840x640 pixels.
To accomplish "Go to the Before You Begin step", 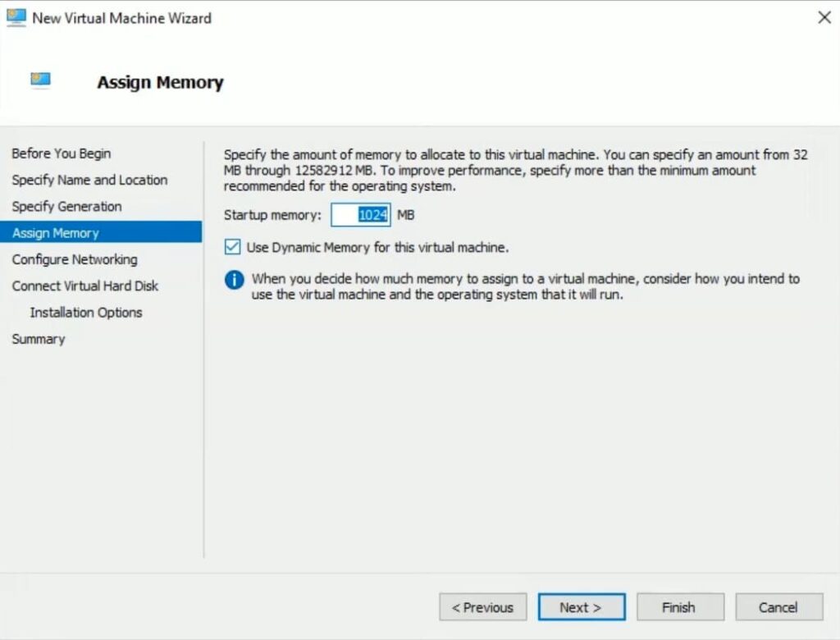I will (x=62, y=153).
